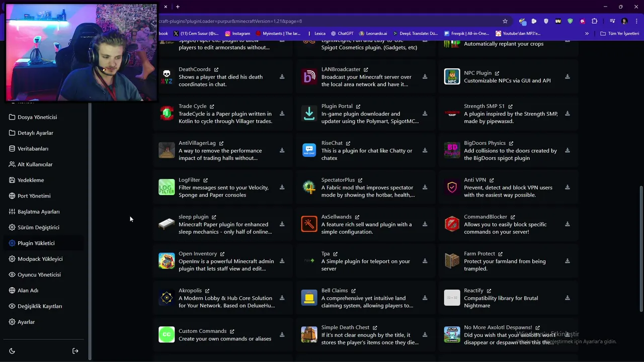Download the Trade Cycle plugin
The height and width of the screenshot is (362, 644).
click(282, 114)
